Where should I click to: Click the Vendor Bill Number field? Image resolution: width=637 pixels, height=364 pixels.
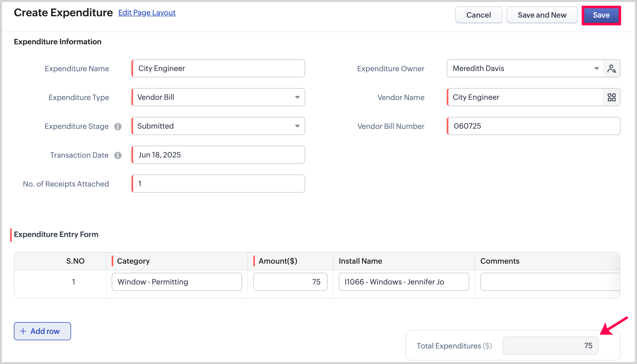coord(533,126)
